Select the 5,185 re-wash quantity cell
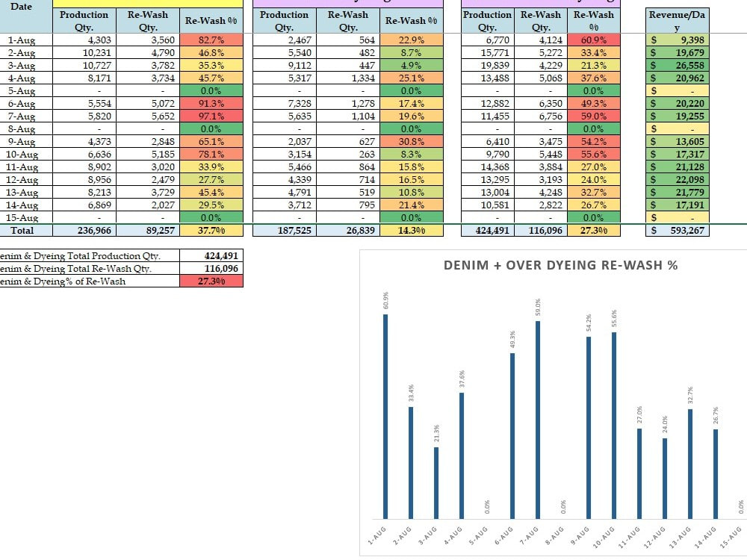 (148, 155)
